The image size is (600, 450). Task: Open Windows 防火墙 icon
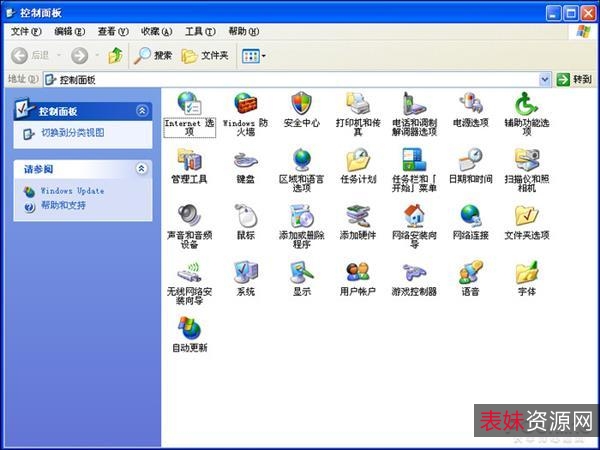pos(246,103)
